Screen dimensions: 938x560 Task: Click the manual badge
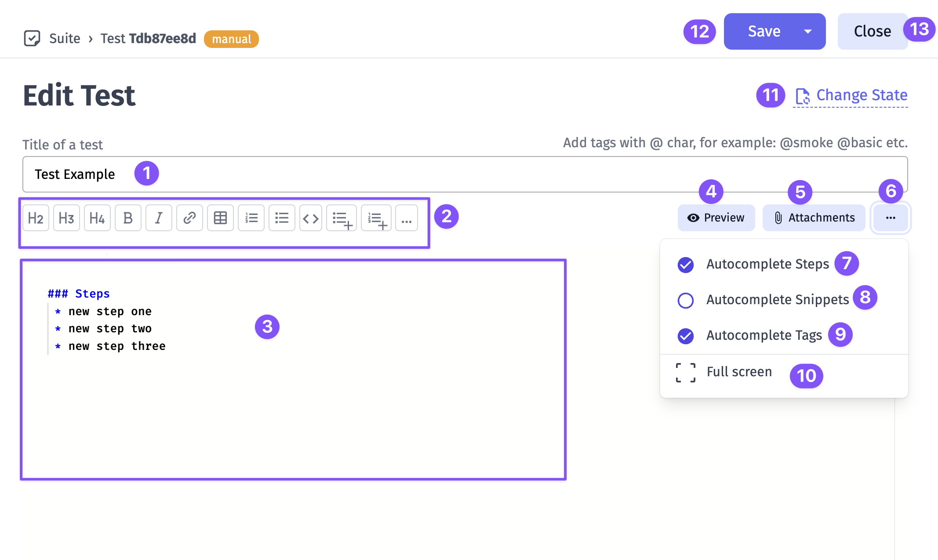(231, 39)
